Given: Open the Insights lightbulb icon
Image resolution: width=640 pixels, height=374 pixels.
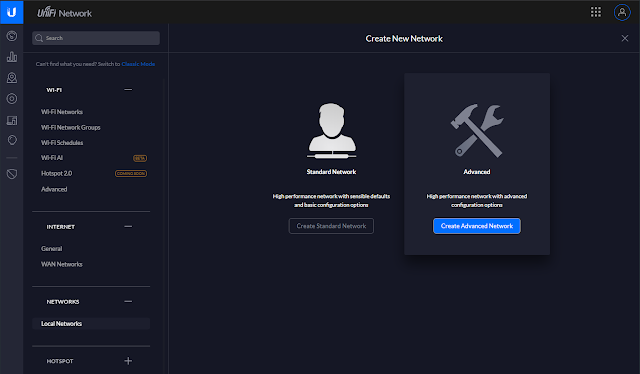Looking at the screenshot, I should coord(12,140).
